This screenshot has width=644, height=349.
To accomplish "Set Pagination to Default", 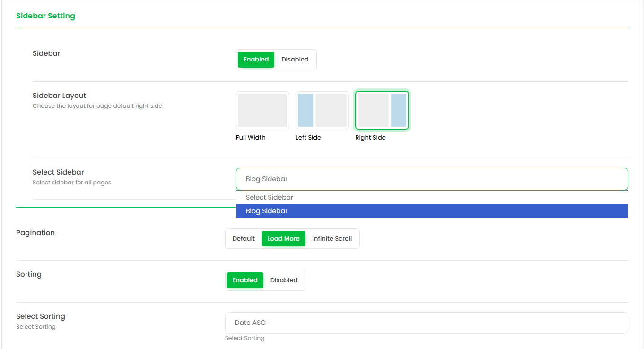I will pyautogui.click(x=244, y=239).
